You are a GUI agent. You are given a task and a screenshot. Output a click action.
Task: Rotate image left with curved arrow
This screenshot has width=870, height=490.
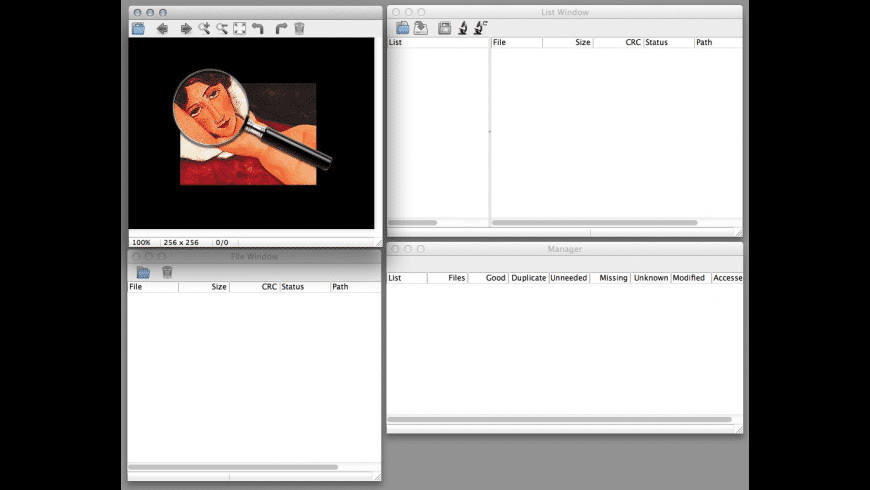click(x=257, y=28)
